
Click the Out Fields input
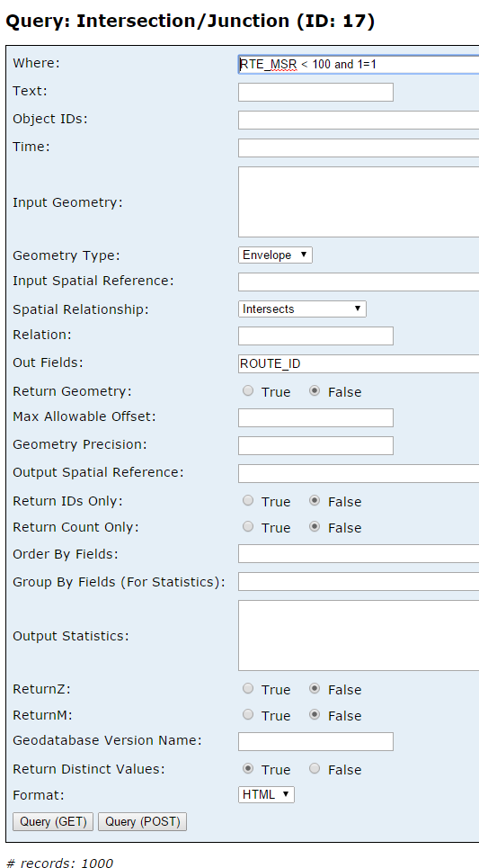[x=359, y=363]
